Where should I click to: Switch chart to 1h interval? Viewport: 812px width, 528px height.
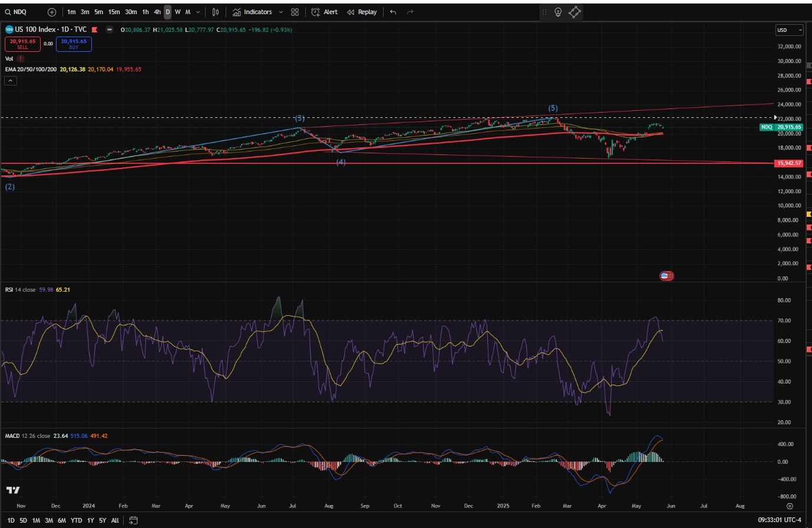pos(146,12)
